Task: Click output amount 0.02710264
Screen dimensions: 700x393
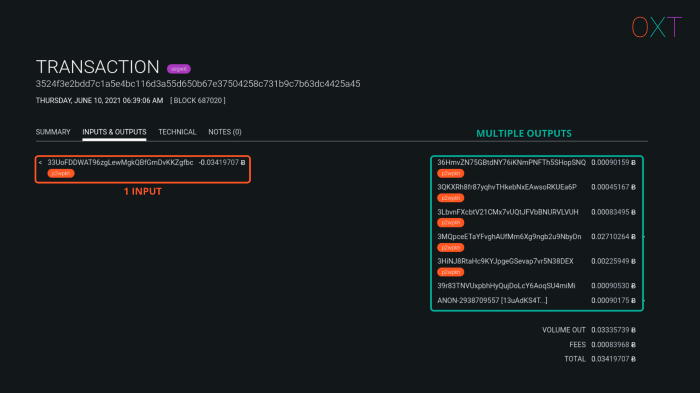Action: coord(613,237)
